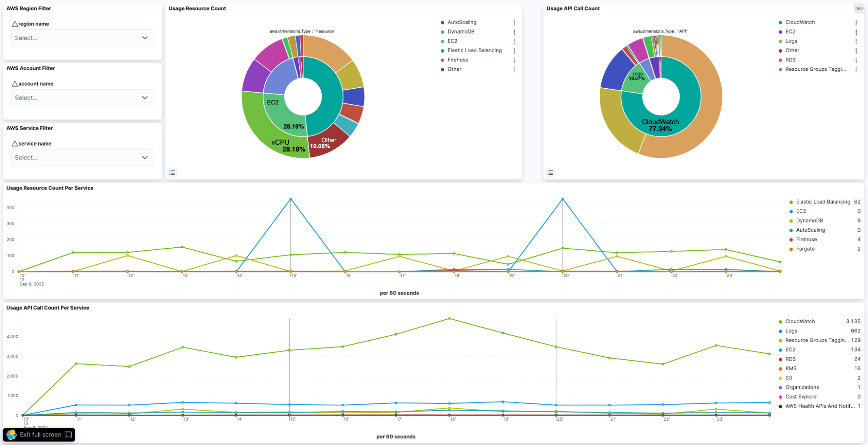The image size is (868, 445).
Task: Toggle Elastic Load Balancing series in resource line chart
Action: 823,202
